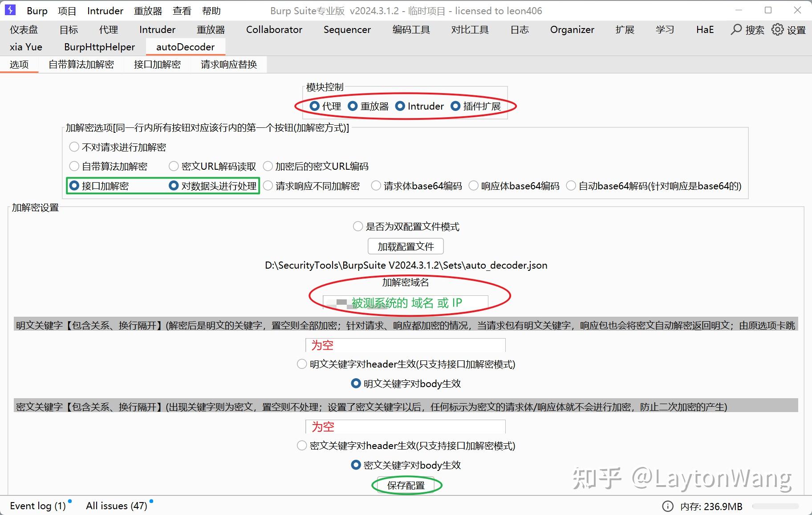Select 密文关键字对header生效 option
The height and width of the screenshot is (515, 812).
301,446
